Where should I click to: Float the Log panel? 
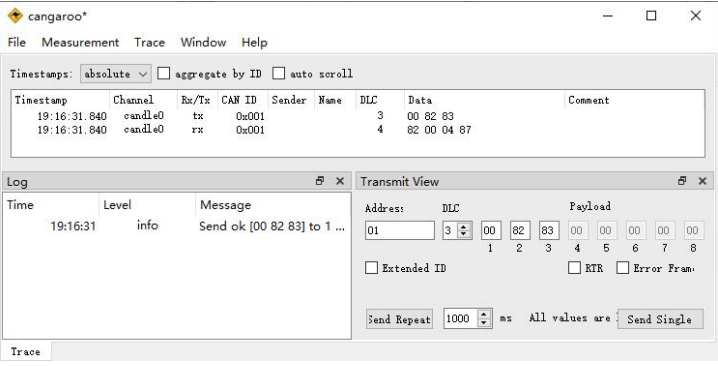[x=320, y=181]
